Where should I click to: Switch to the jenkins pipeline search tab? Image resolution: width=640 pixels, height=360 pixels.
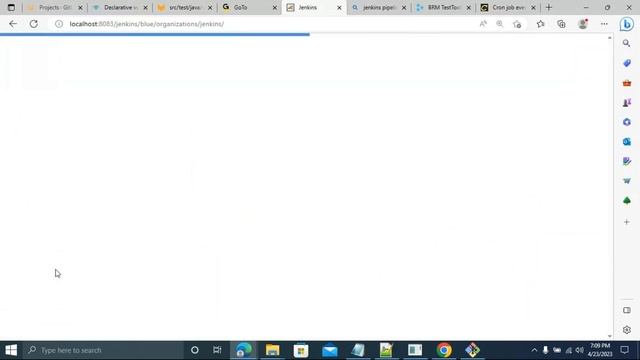coord(378,7)
